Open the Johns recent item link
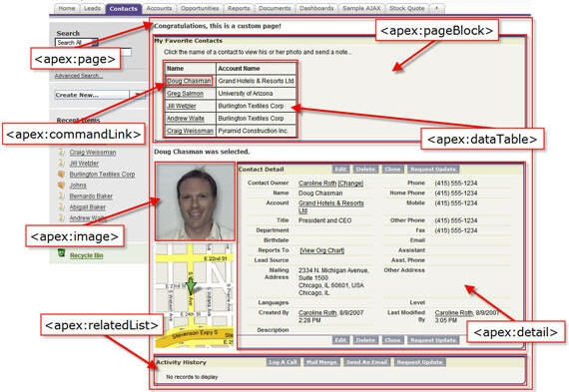Image resolution: width=569 pixels, height=392 pixels. [x=78, y=186]
